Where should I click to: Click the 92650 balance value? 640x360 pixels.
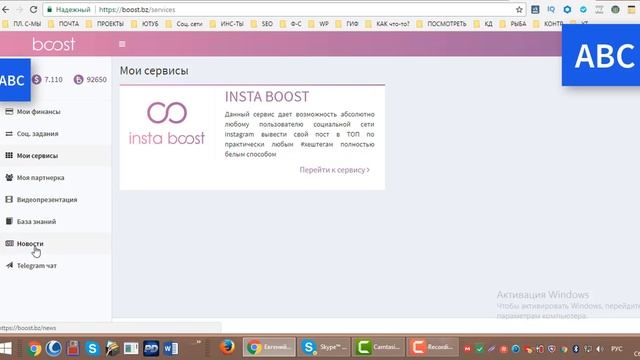tap(96, 80)
